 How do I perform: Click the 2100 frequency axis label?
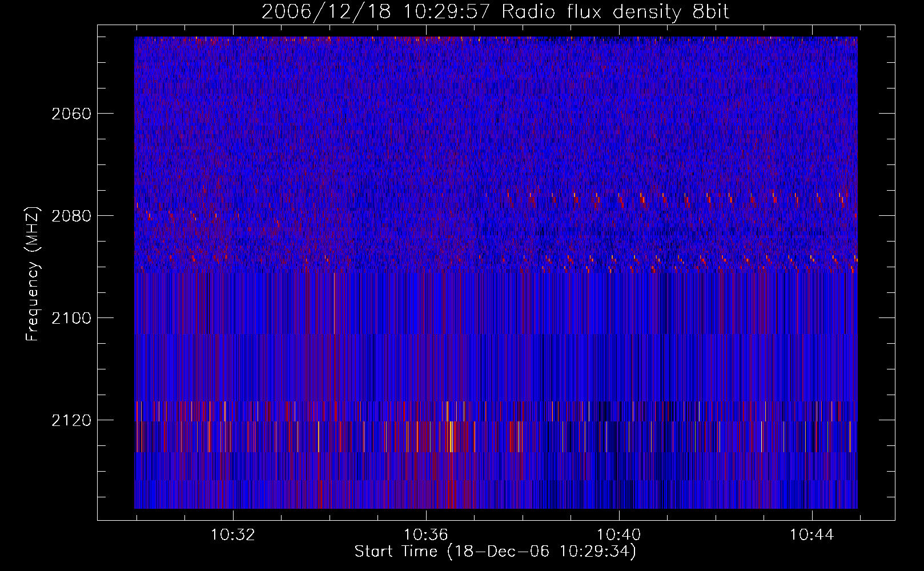pos(71,318)
